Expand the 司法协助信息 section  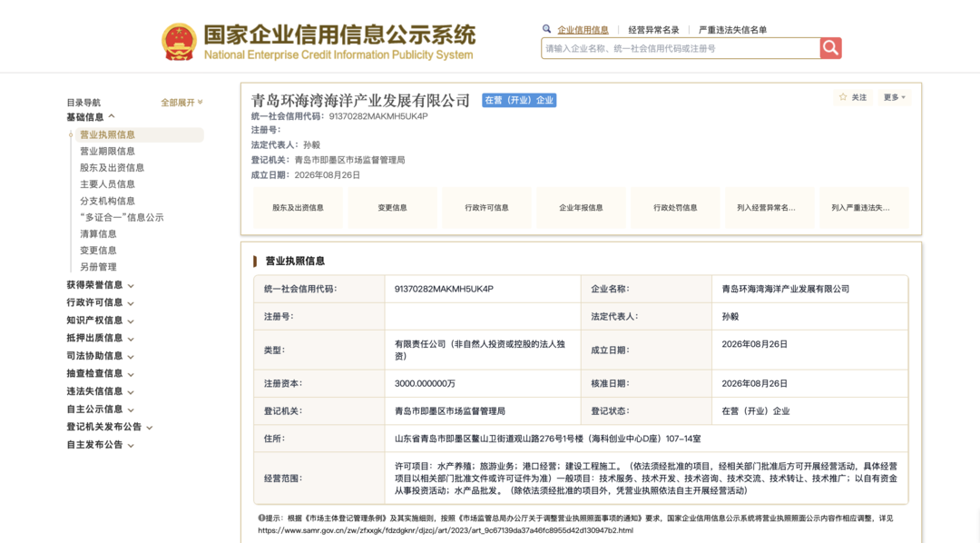click(100, 356)
